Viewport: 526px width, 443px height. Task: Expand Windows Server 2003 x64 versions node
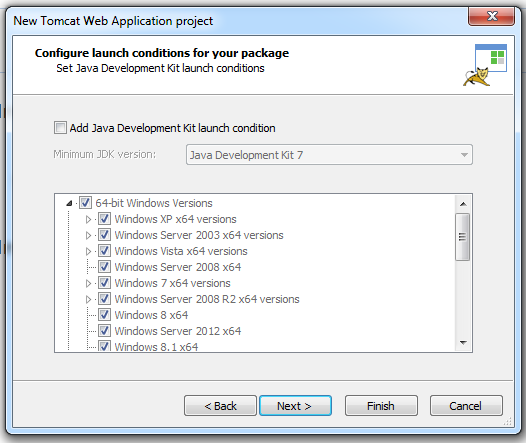tap(88, 235)
